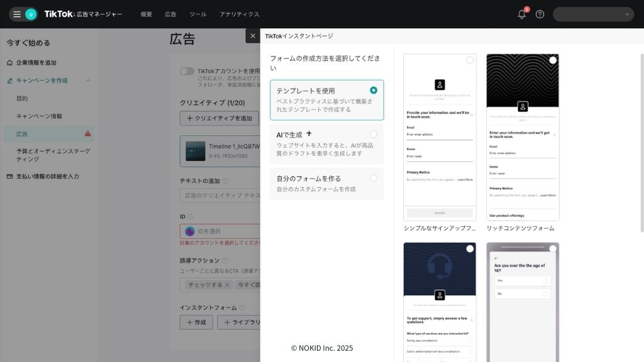Open the 広告 top menu
Screen dimensions: 644x362
click(170, 14)
